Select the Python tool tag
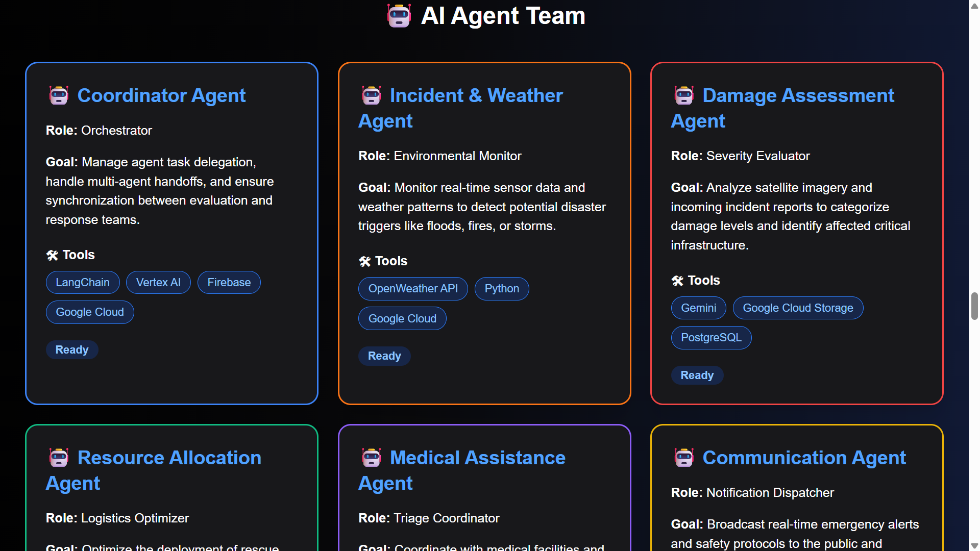The width and height of the screenshot is (980, 551). point(502,289)
